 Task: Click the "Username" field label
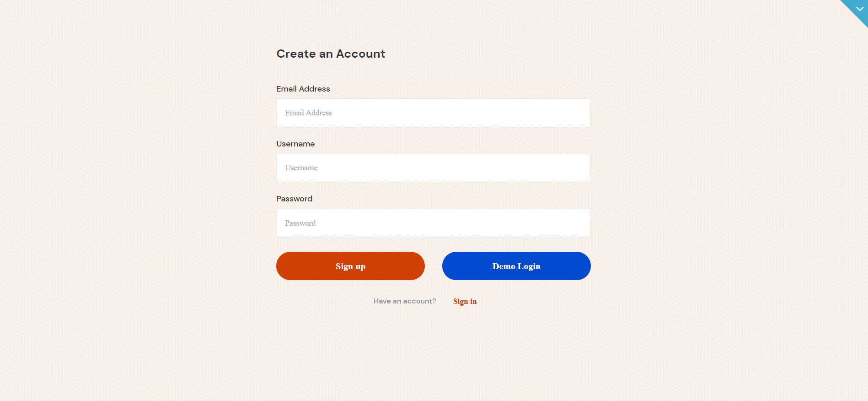coord(295,144)
